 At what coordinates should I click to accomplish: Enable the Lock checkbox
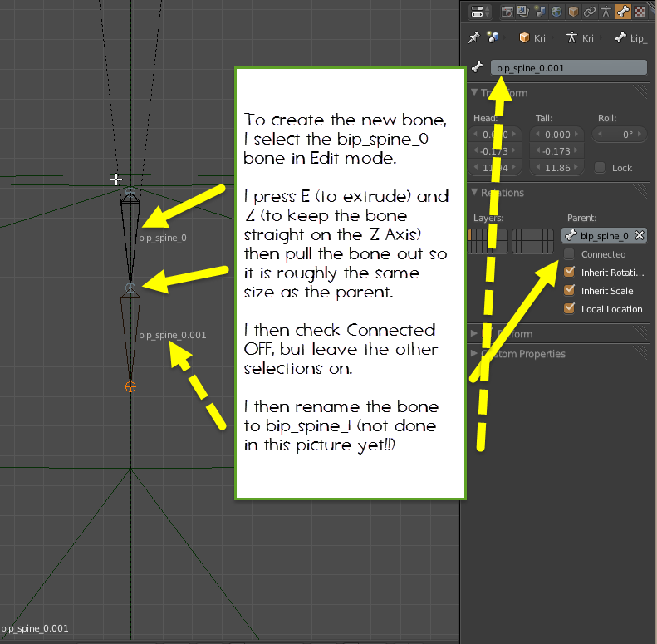(x=600, y=168)
